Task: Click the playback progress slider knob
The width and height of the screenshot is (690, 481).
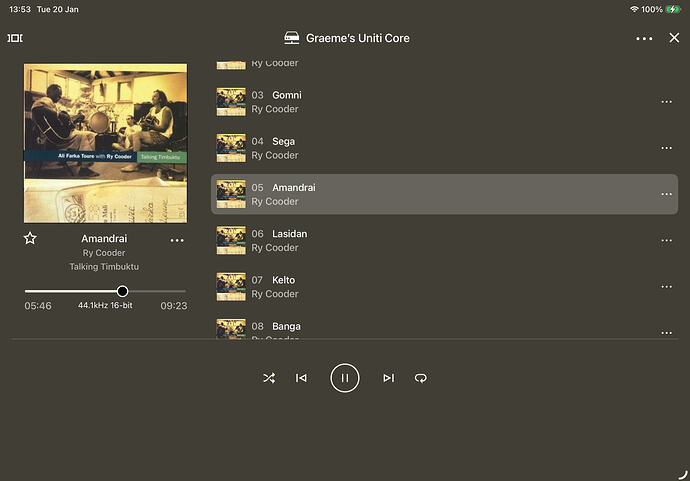Action: coord(122,291)
